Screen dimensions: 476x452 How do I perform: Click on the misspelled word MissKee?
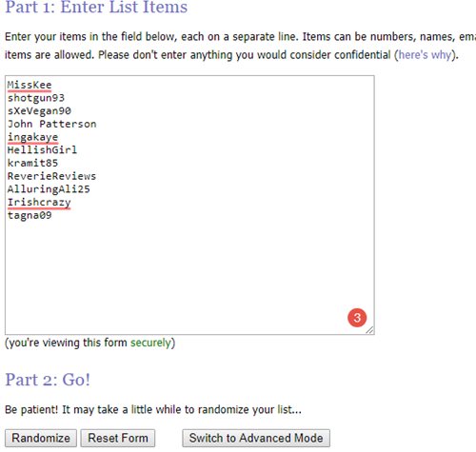coord(30,85)
